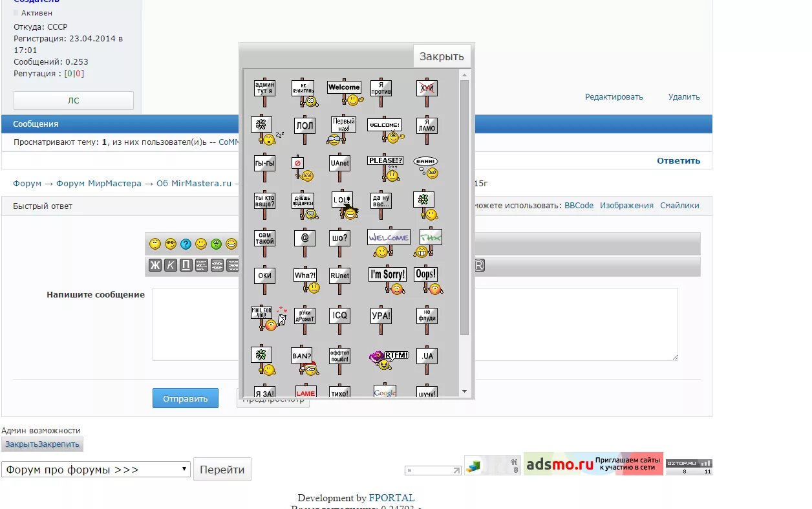Choose the 'RUnet' sign smiley
Image resolution: width=812 pixels, height=509 pixels.
(x=339, y=280)
